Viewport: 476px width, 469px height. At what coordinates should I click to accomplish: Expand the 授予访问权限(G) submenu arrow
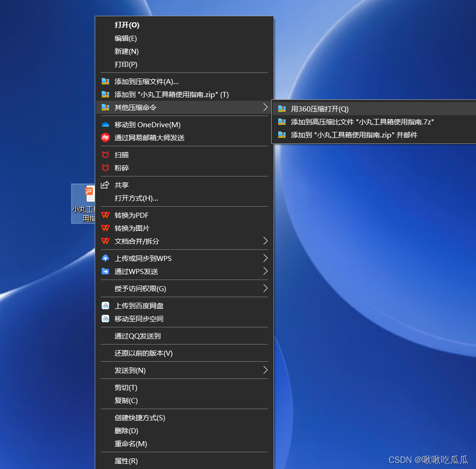(265, 288)
